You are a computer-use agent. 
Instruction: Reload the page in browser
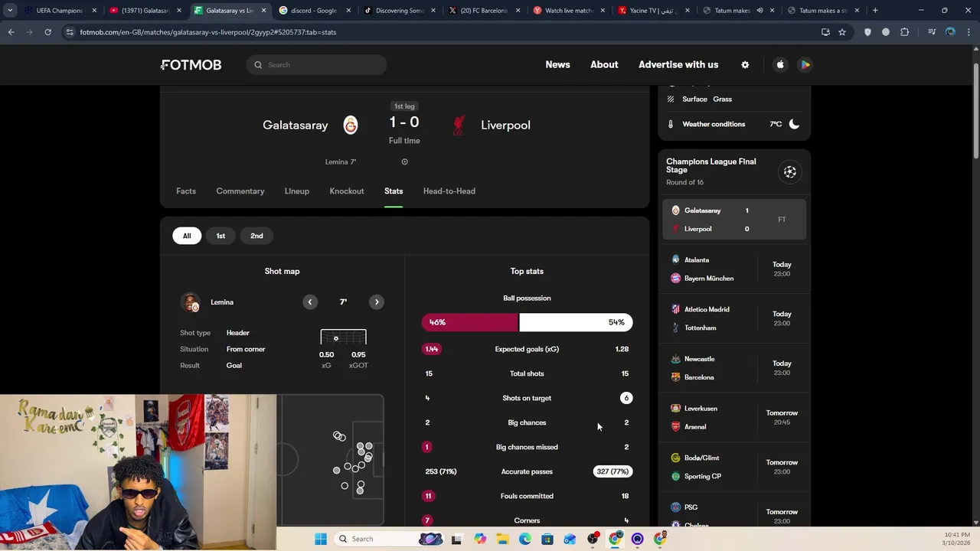tap(47, 32)
